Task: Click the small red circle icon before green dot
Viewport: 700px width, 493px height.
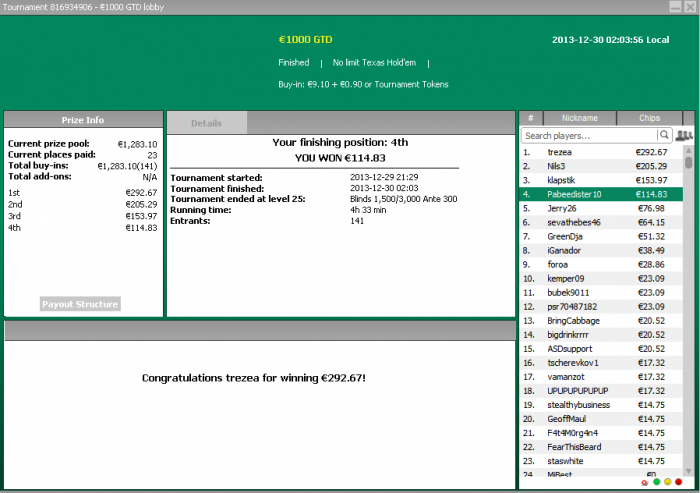Action: 644,482
